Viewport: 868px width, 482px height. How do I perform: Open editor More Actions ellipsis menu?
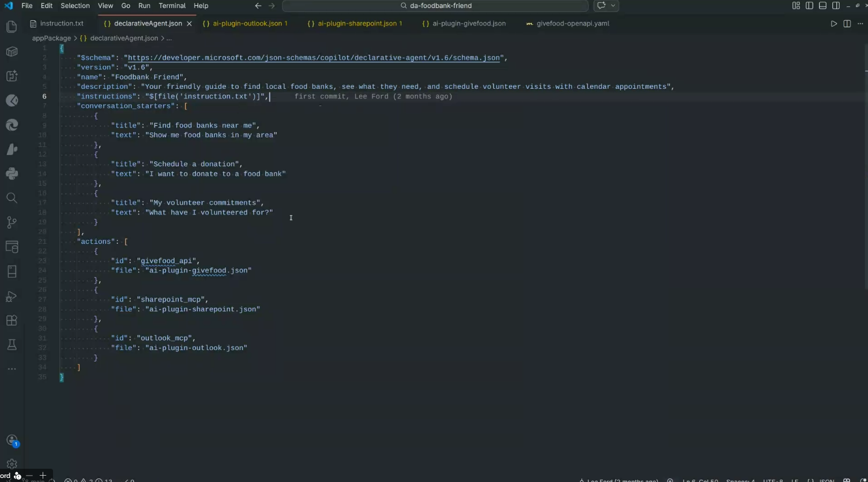(861, 24)
